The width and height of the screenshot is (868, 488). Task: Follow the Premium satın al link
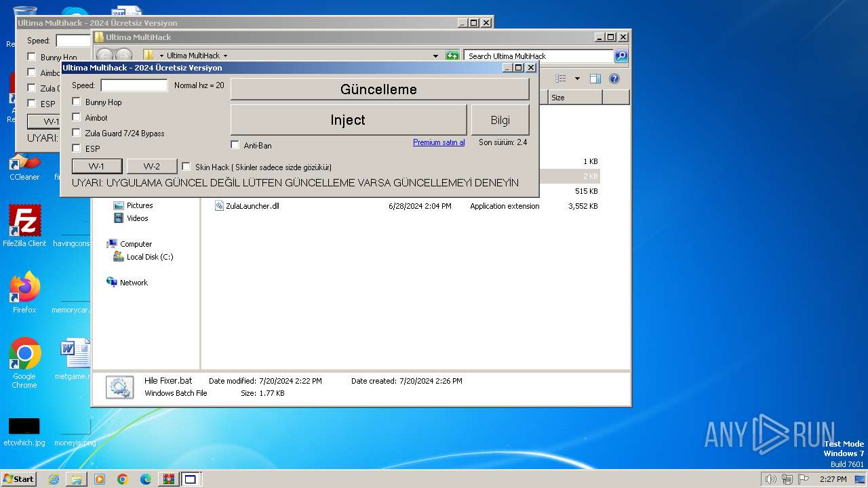[x=439, y=142]
